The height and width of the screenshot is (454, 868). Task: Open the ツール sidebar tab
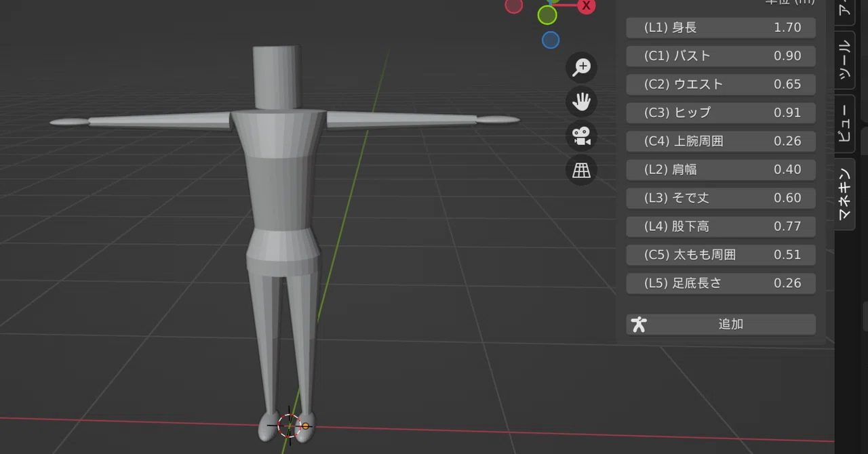[x=845, y=60]
